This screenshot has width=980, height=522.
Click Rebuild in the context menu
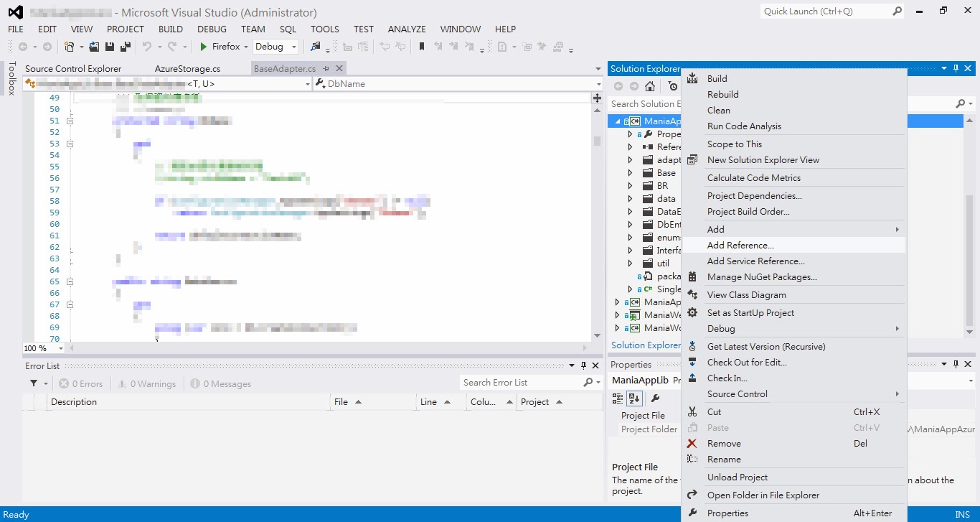722,94
